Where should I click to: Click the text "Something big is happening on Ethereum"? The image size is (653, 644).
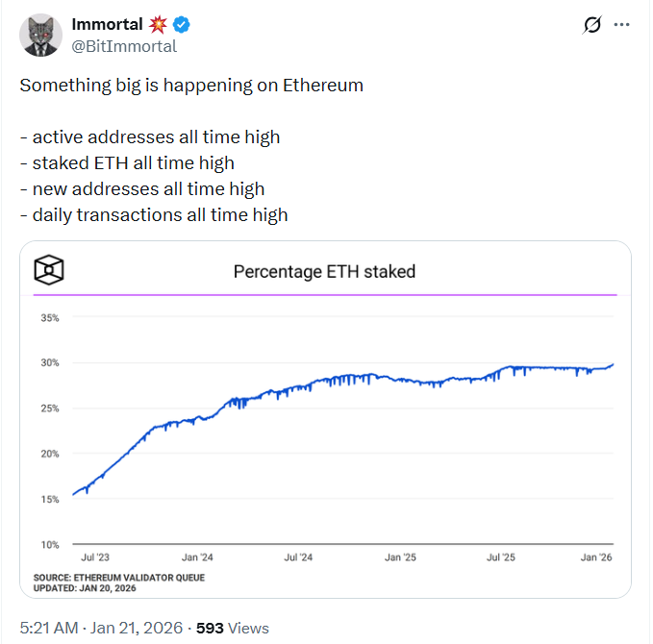click(191, 85)
